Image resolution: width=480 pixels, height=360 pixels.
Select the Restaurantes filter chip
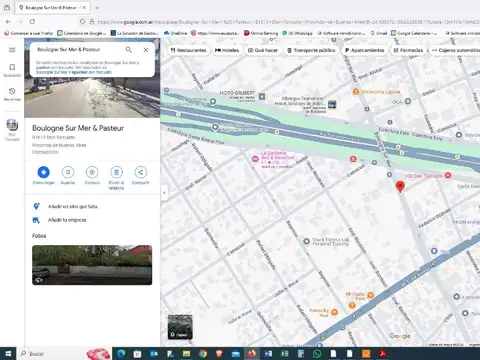pos(189,50)
